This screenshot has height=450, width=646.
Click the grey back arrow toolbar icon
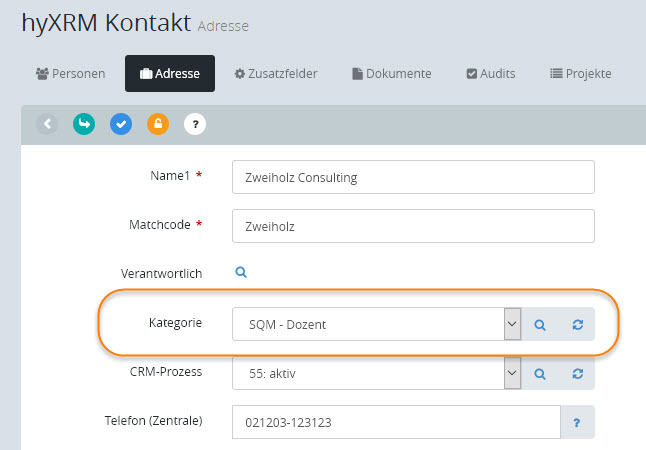47,124
